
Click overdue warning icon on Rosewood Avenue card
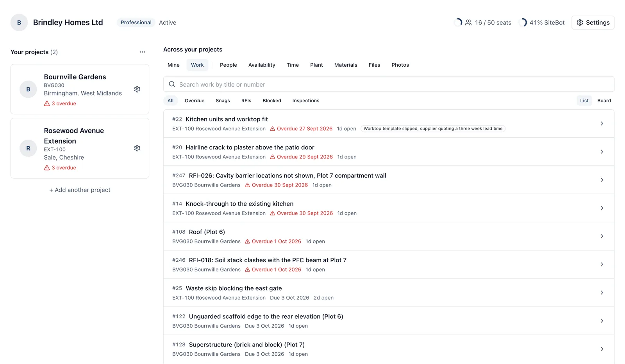(47, 168)
